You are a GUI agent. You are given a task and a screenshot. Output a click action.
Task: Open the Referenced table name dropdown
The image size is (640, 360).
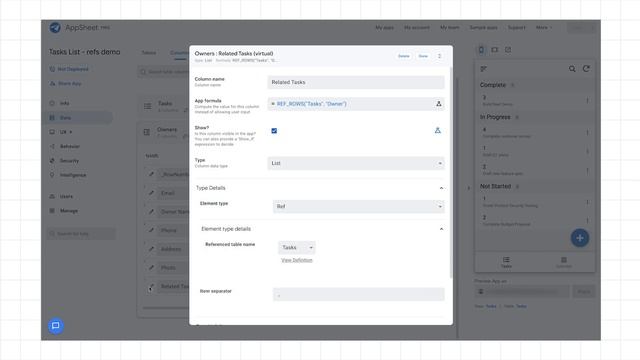pyautogui.click(x=297, y=247)
